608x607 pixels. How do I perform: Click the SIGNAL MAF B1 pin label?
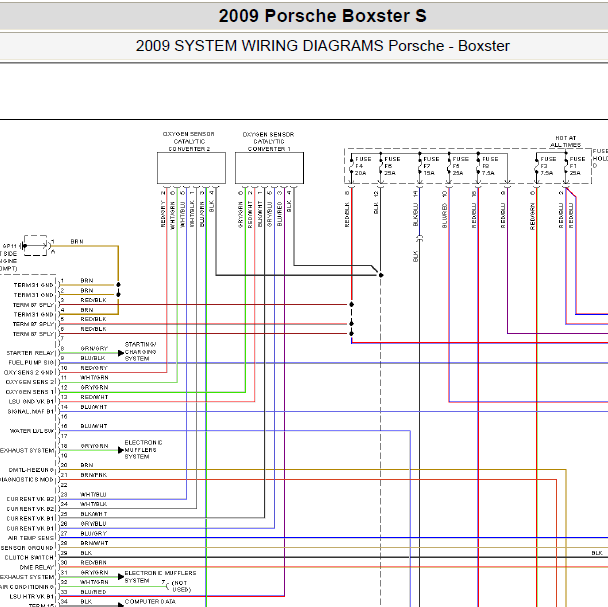tap(31, 412)
